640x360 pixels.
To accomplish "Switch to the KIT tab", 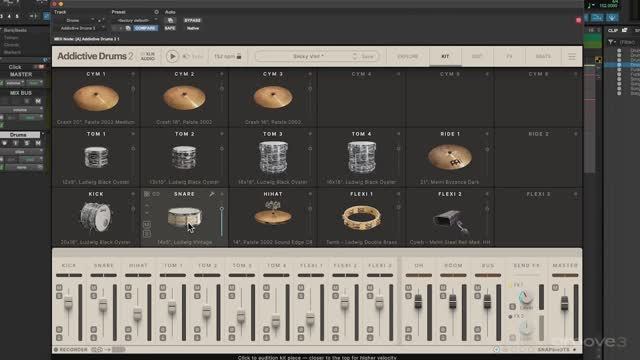I will click(x=445, y=56).
